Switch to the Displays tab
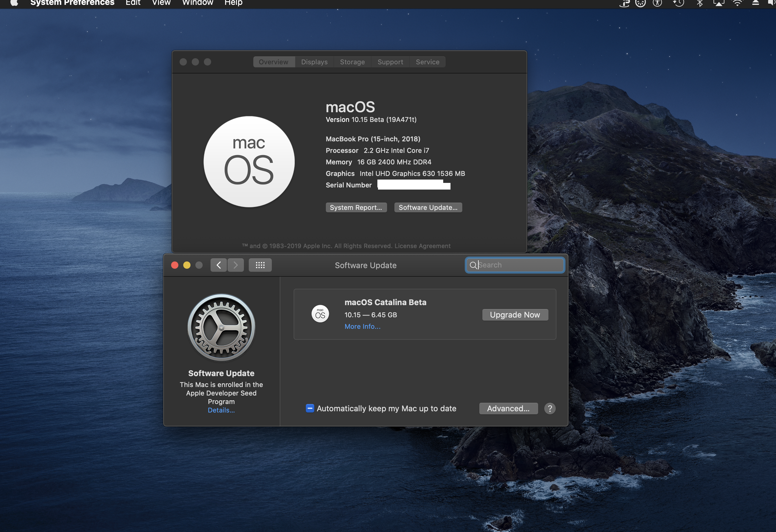776x532 pixels. tap(314, 62)
